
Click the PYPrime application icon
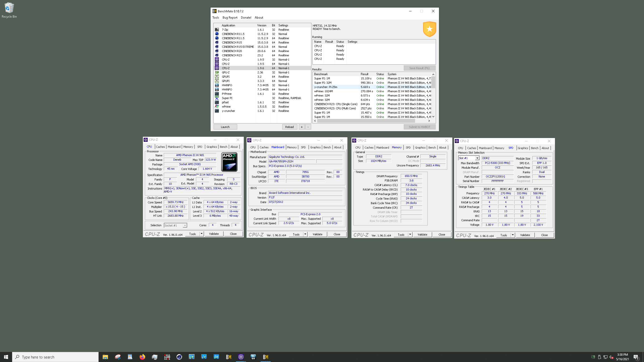[x=217, y=94]
